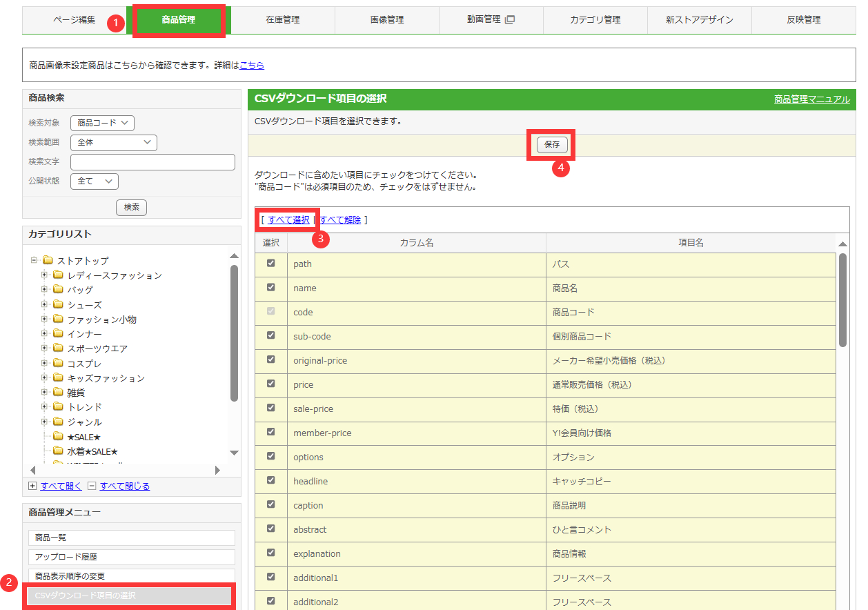Uncheck the path column checkbox
868x610 pixels.
(x=270, y=263)
